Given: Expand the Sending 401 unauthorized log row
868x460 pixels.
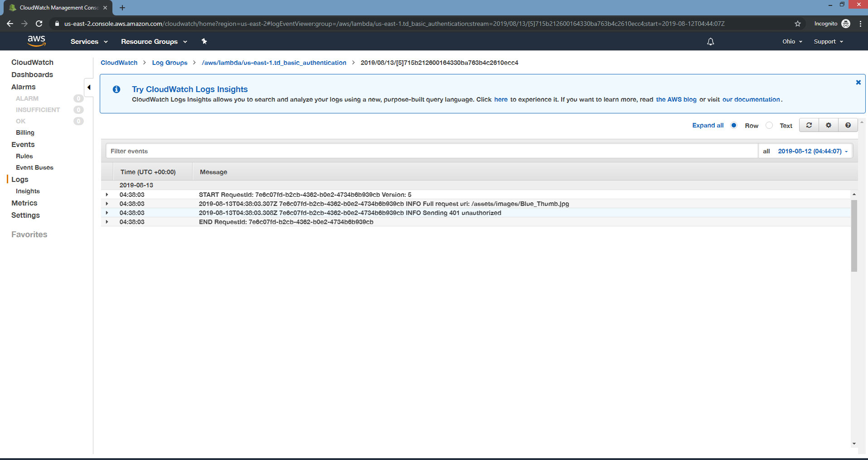Looking at the screenshot, I should [107, 213].
